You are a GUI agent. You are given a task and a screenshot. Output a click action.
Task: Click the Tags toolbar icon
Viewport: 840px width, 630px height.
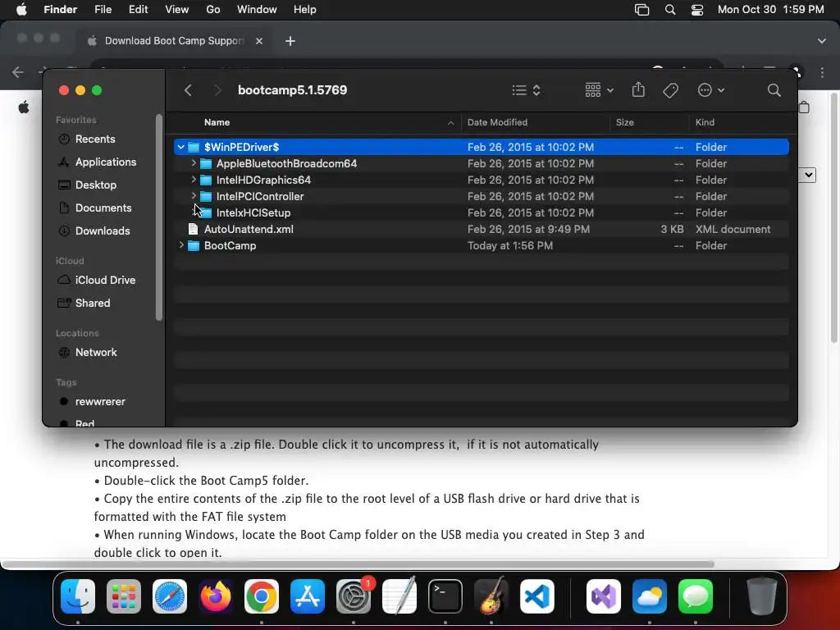670,90
